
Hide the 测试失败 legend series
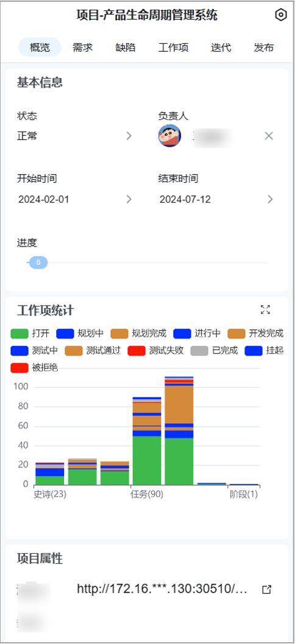click(x=155, y=351)
